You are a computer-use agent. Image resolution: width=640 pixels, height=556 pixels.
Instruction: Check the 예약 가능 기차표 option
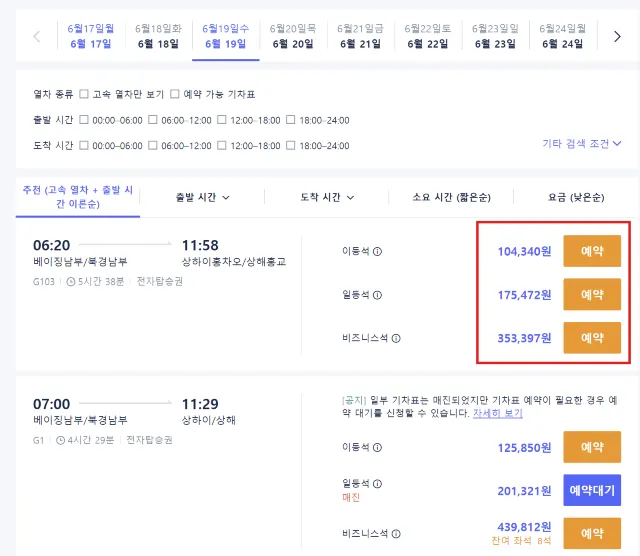(x=175, y=94)
